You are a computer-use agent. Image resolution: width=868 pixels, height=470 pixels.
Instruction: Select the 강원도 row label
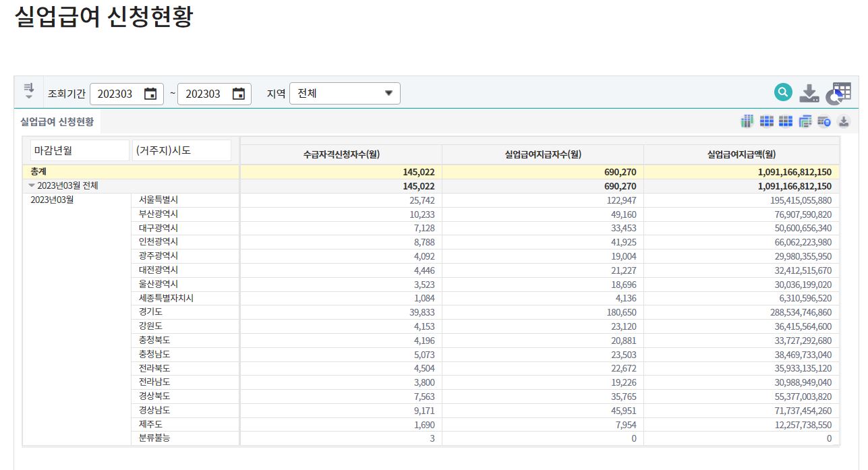pos(150,326)
